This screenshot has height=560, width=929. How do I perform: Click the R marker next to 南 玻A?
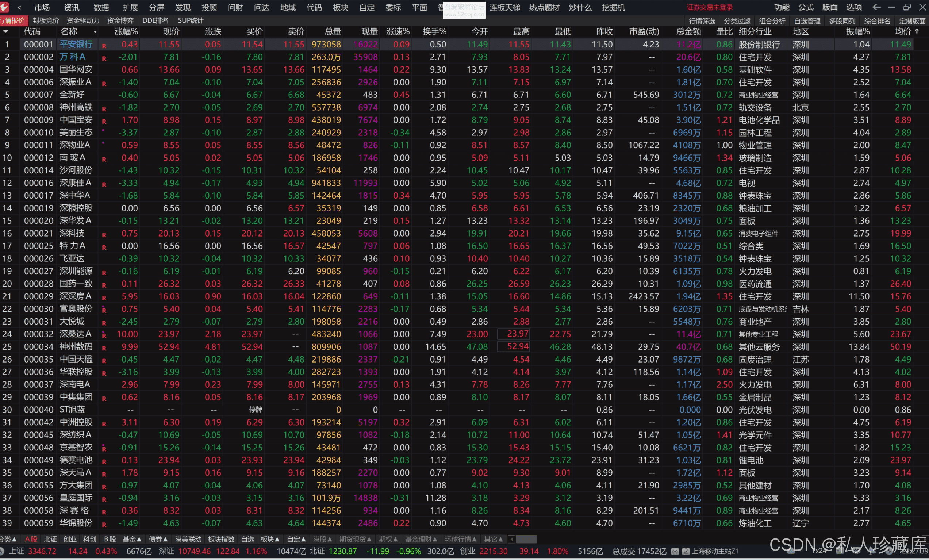(104, 159)
